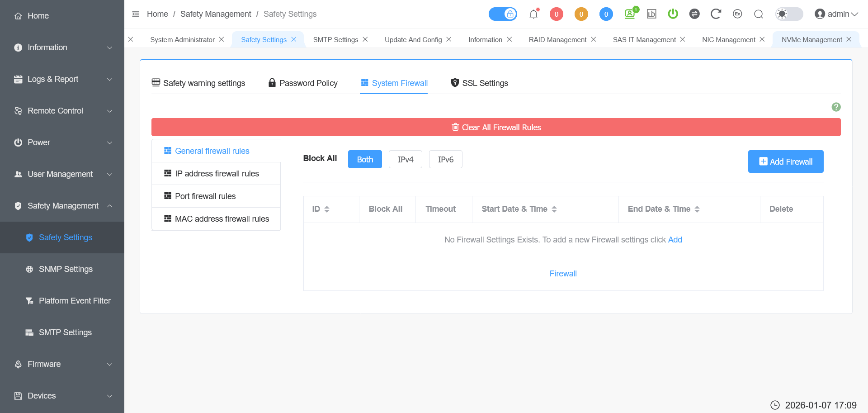Expand the Firmware sidebar menu

point(62,364)
